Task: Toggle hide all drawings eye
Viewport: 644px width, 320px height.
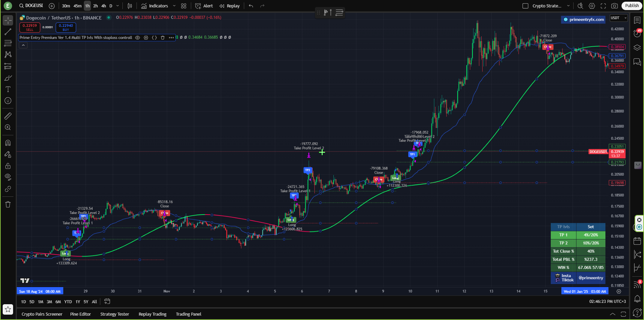Action: coord(8,177)
